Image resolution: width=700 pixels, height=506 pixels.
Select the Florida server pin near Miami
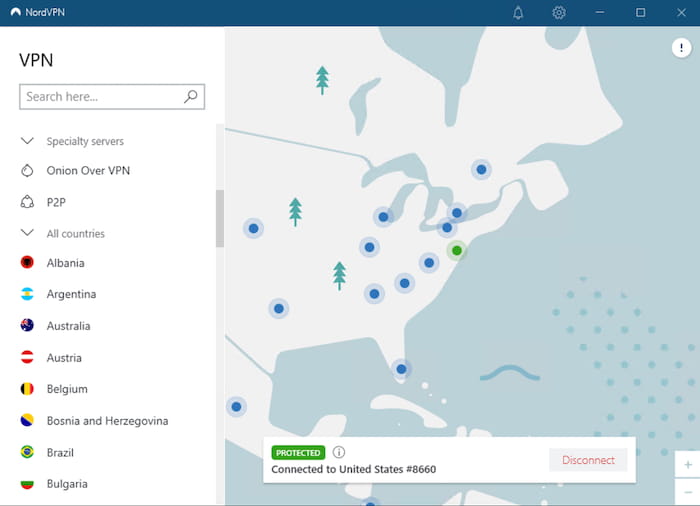pos(401,369)
